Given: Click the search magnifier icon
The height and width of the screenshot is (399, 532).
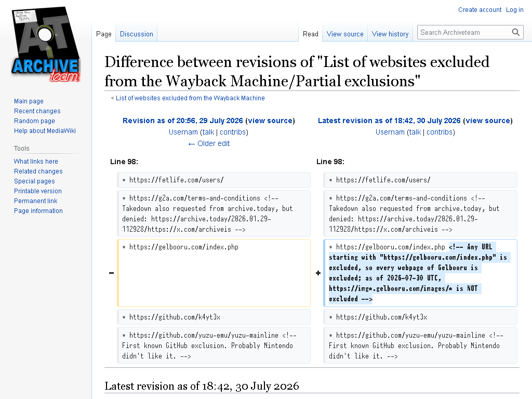Looking at the screenshot, I should click(x=516, y=32).
